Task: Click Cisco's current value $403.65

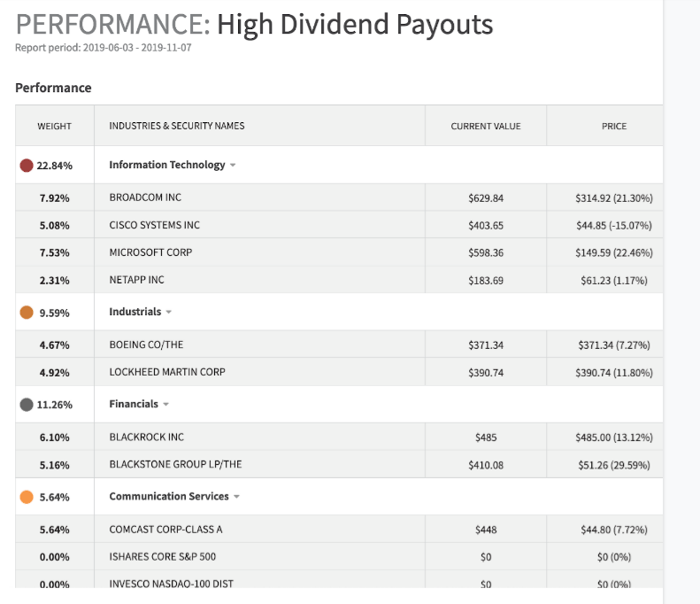Action: pyautogui.click(x=486, y=226)
